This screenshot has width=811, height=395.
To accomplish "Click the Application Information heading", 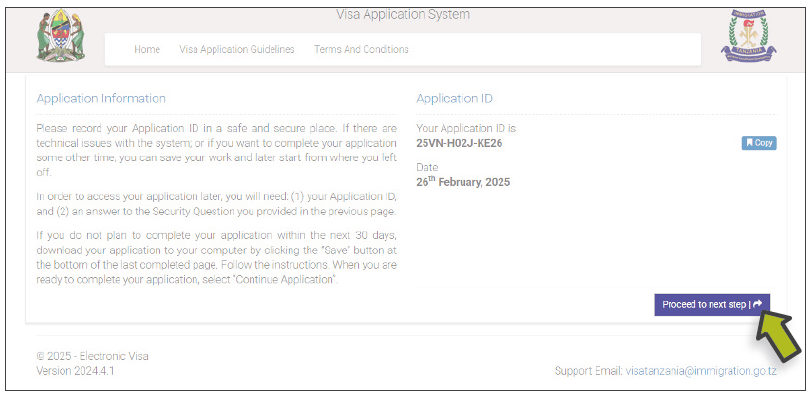I will 101,98.
